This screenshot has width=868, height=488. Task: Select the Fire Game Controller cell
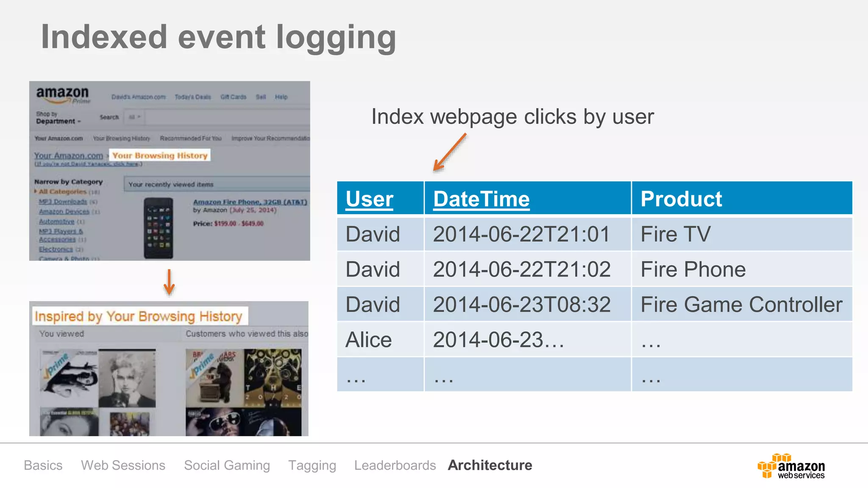coord(742,304)
